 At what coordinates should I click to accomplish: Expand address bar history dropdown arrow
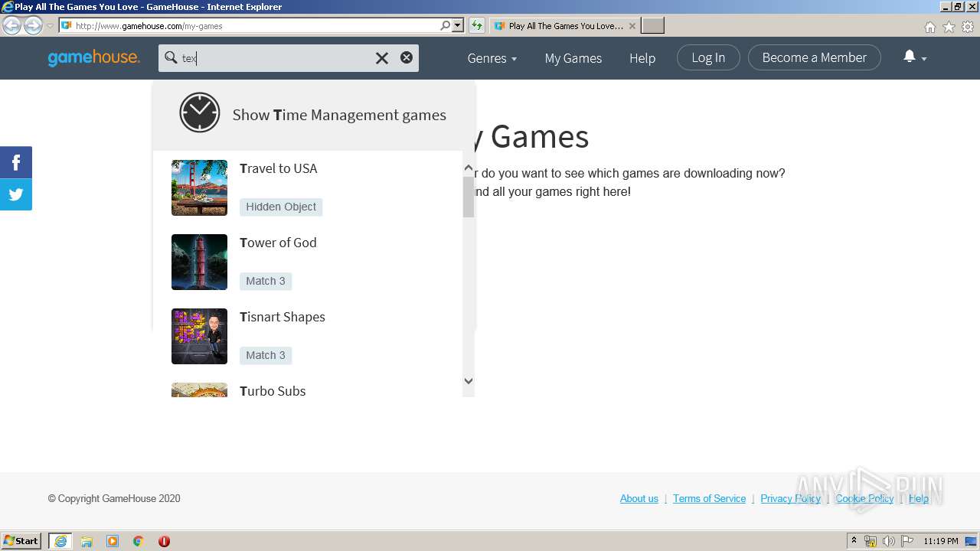coord(458,25)
